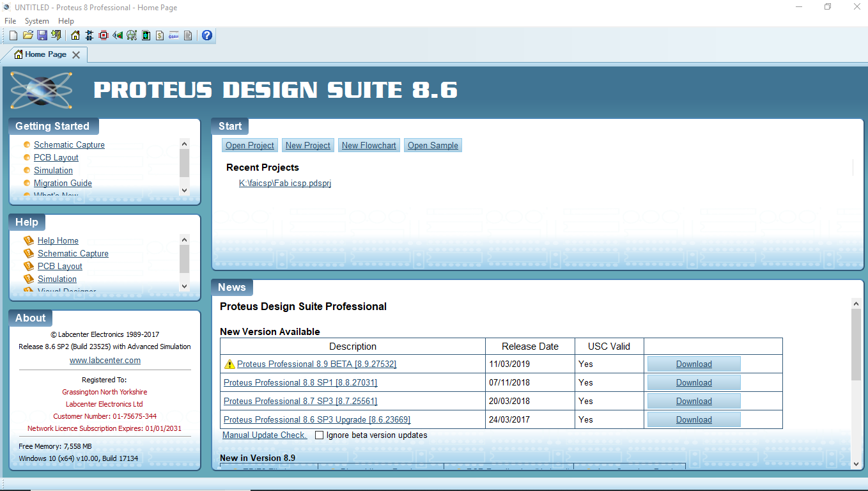Open the File menu
Image resolution: width=868 pixels, height=491 pixels.
[10, 21]
